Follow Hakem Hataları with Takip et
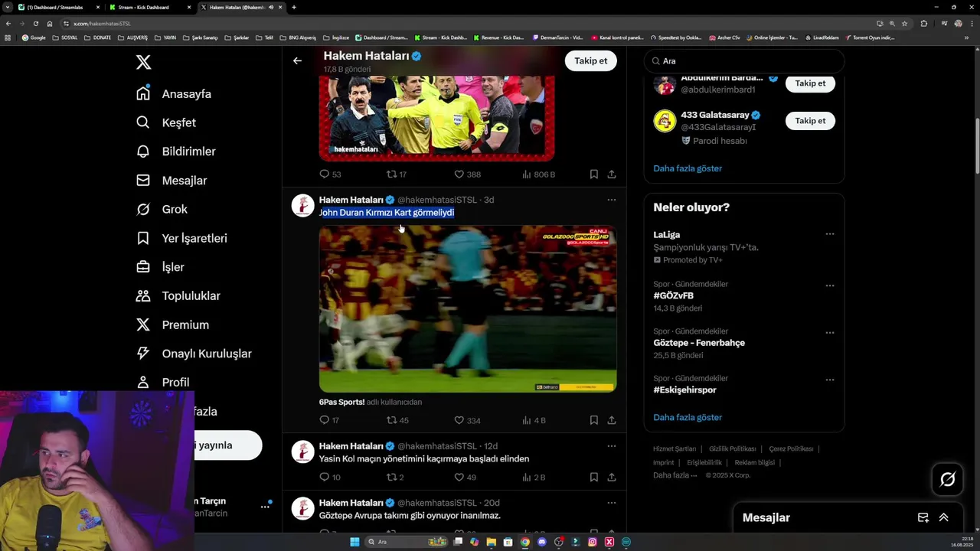 pos(590,61)
